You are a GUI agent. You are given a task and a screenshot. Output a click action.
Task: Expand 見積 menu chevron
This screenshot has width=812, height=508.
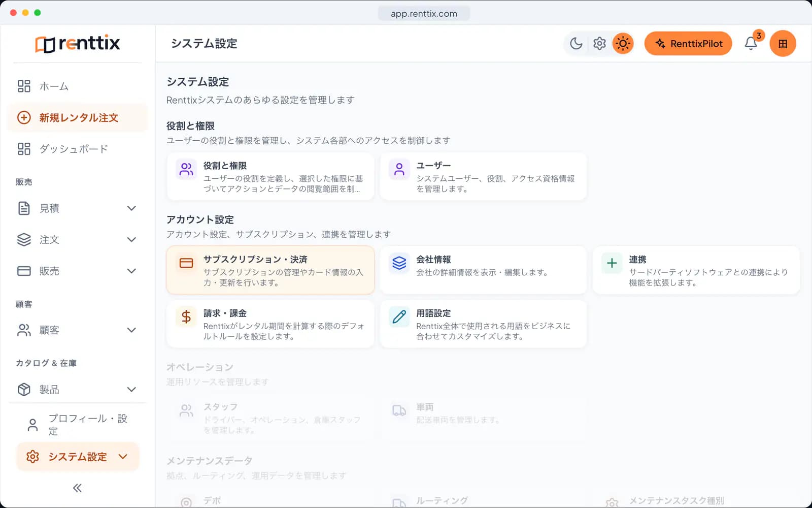tap(131, 208)
